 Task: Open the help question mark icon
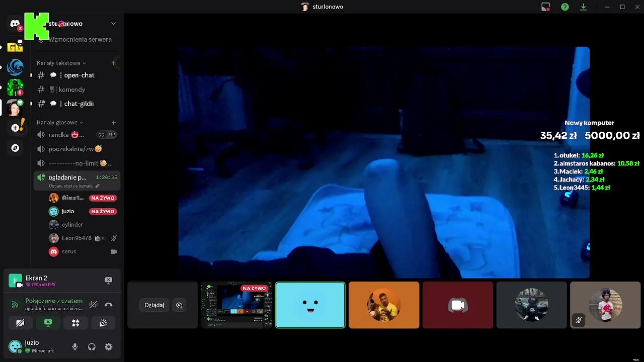565,7
